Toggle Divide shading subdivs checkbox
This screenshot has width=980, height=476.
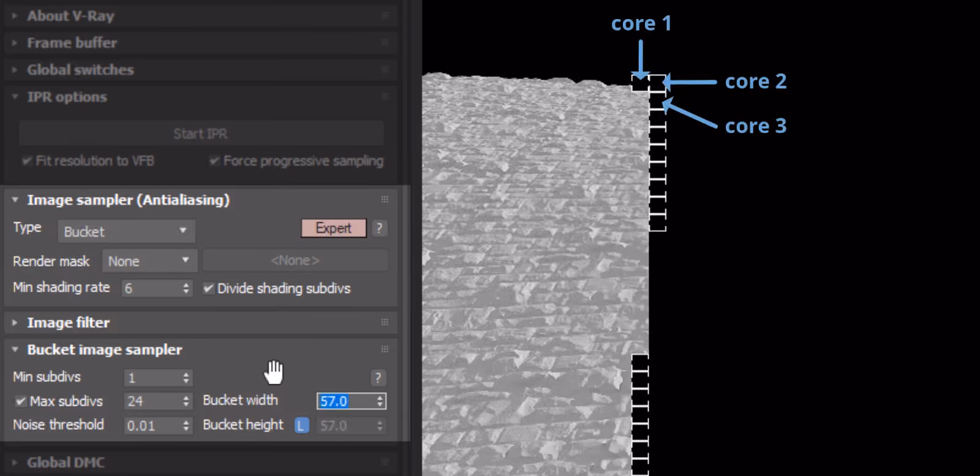[x=208, y=288]
